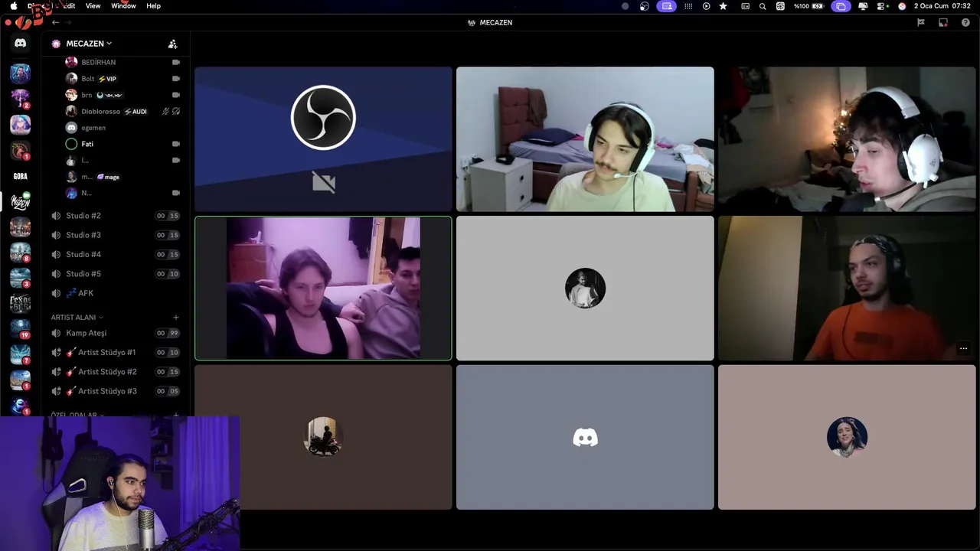Click camera icon next to Bolt
980x551 pixels.
tap(176, 79)
